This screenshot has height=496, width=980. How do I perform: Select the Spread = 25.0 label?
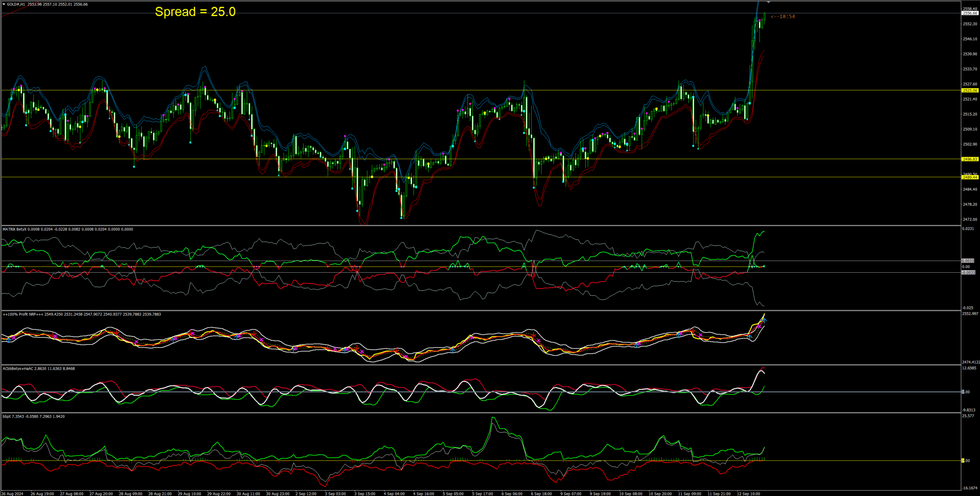tap(195, 12)
